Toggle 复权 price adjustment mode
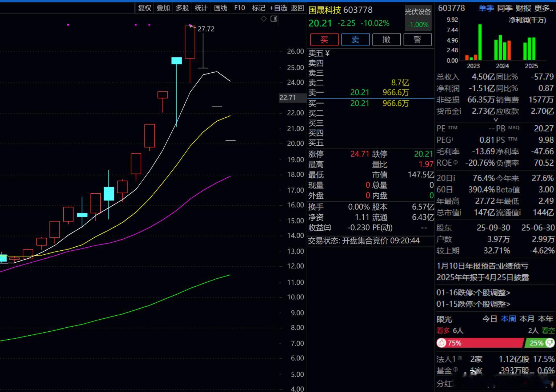The width and height of the screenshot is (556, 392). (144, 7)
